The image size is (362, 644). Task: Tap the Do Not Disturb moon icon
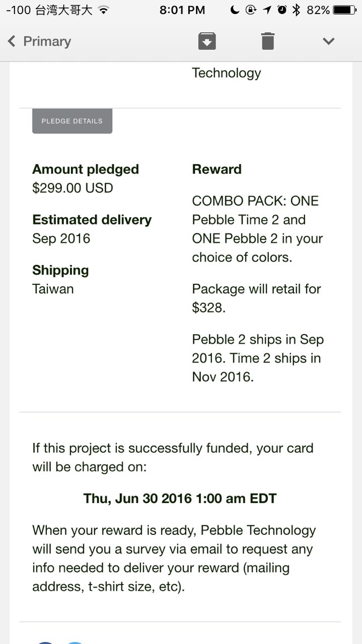point(235,10)
